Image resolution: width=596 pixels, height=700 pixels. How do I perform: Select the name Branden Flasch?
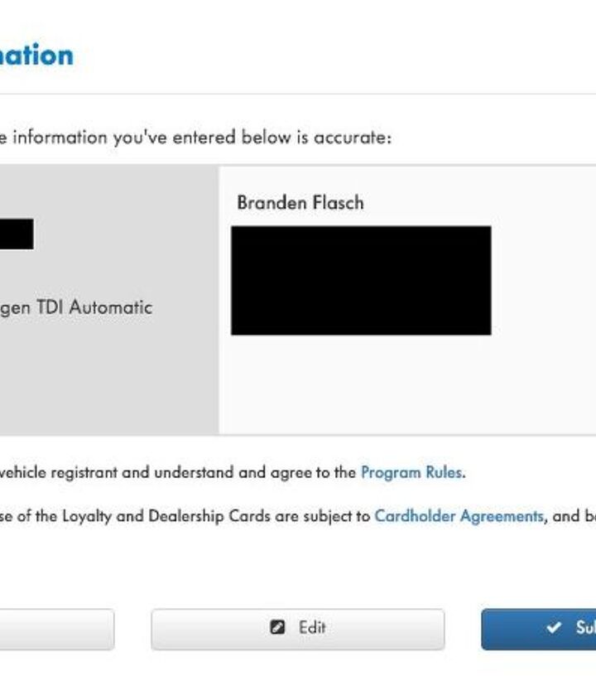click(300, 203)
